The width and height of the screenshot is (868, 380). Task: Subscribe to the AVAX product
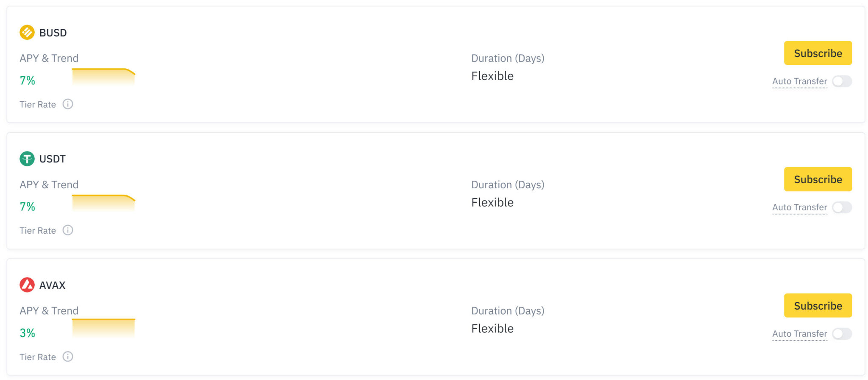818,306
